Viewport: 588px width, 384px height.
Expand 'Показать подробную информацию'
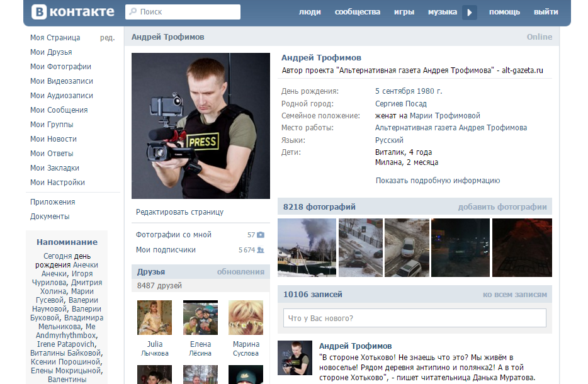click(x=438, y=181)
